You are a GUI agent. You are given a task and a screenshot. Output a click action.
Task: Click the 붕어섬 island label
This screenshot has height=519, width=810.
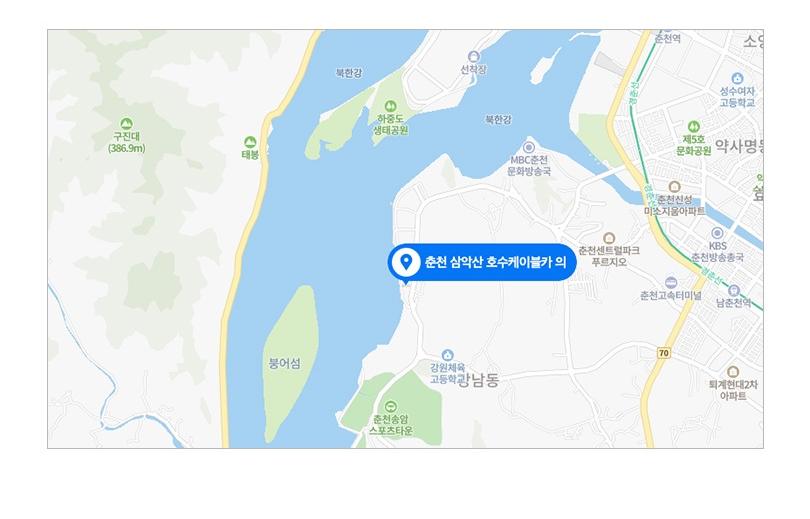tap(285, 364)
